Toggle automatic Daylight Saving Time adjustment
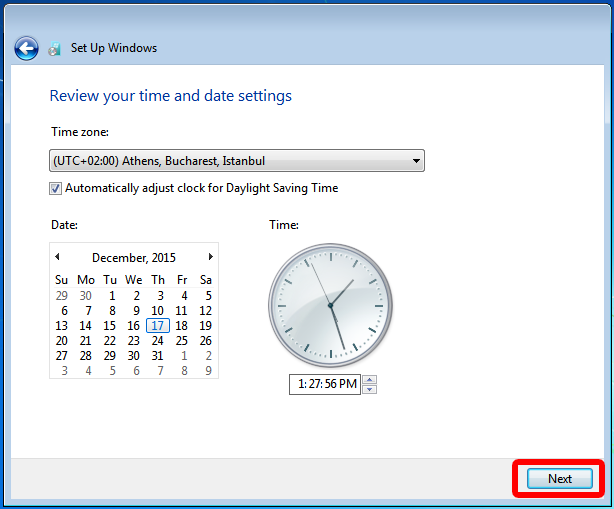 [55, 188]
